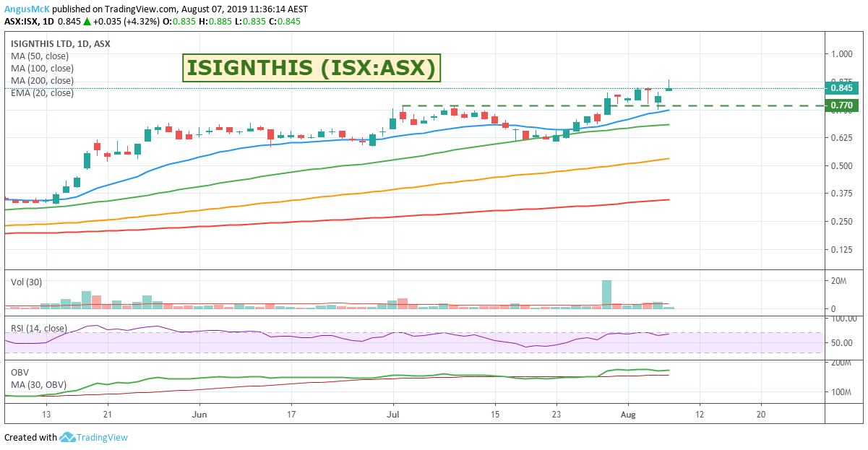Click the 0.500 price axis label
This screenshot has width=868, height=450.
[x=841, y=165]
